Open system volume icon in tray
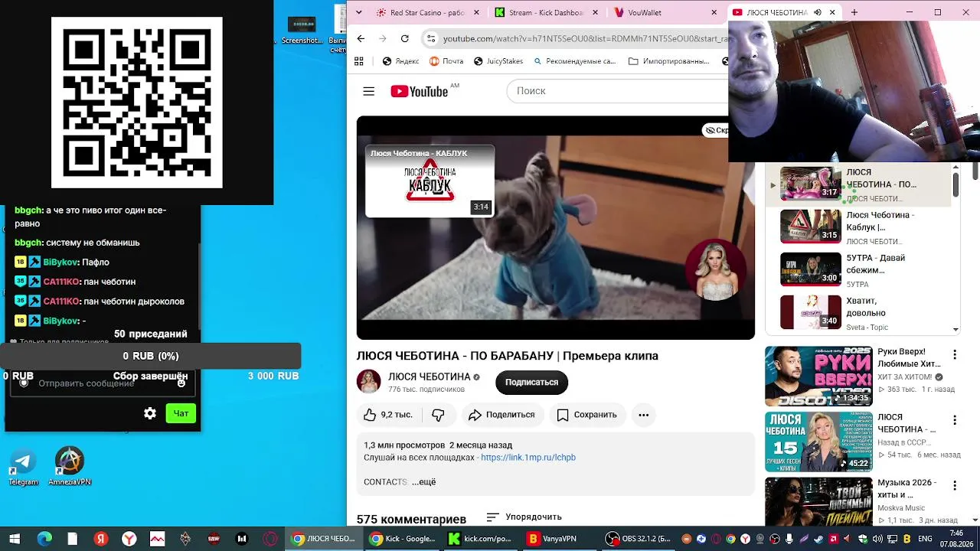The height and width of the screenshot is (551, 980). 877,539
